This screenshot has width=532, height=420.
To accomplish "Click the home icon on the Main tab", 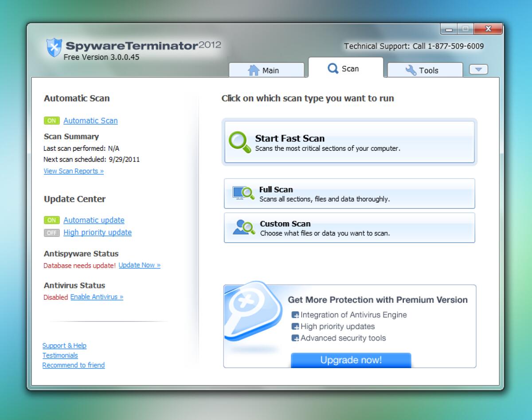I will (254, 70).
